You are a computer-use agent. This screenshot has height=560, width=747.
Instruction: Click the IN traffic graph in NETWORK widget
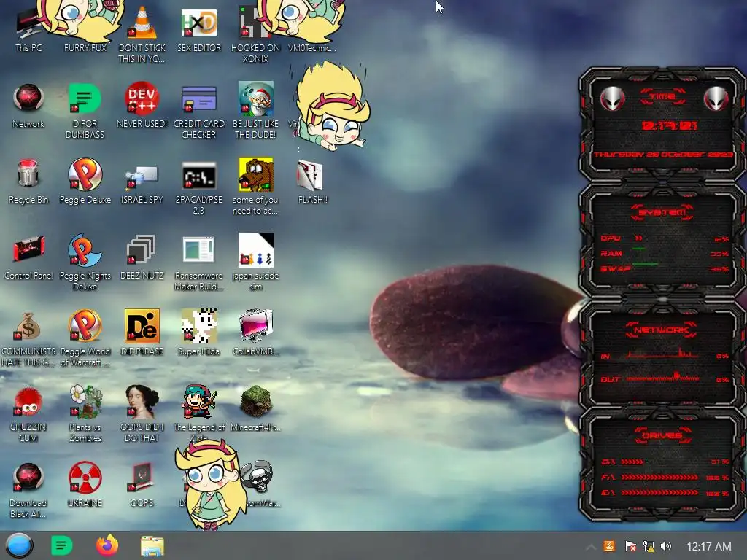[662, 354]
